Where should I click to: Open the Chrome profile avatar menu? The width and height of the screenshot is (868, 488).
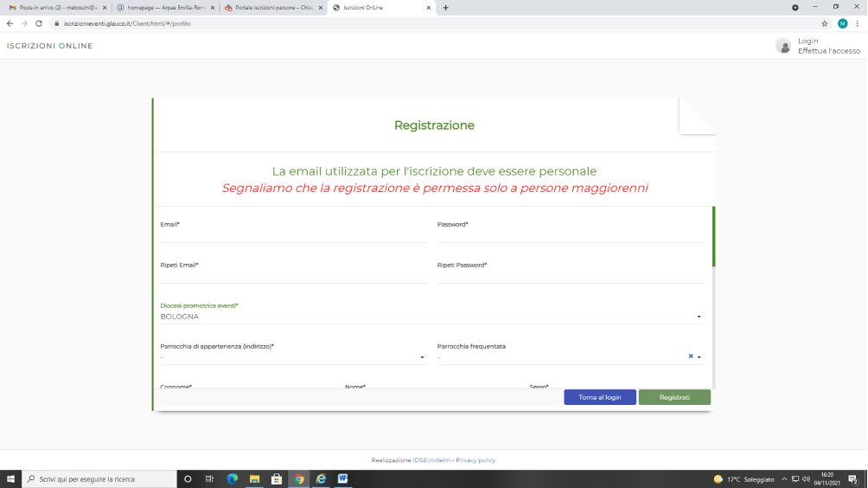(x=842, y=23)
